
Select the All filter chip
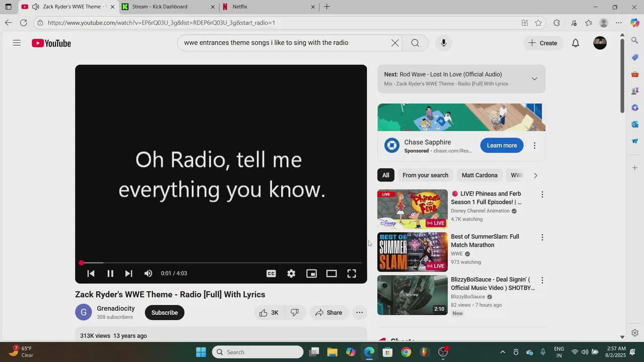click(385, 175)
